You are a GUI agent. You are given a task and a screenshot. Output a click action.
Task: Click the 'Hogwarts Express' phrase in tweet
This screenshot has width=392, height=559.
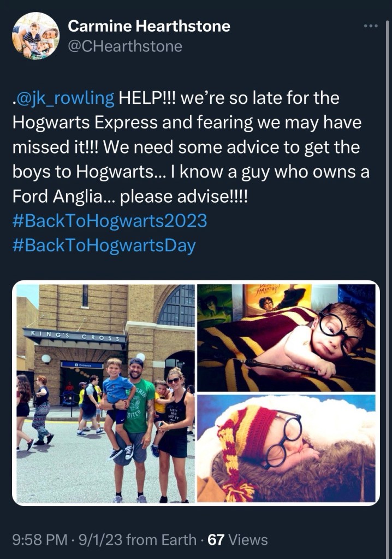[x=85, y=122]
